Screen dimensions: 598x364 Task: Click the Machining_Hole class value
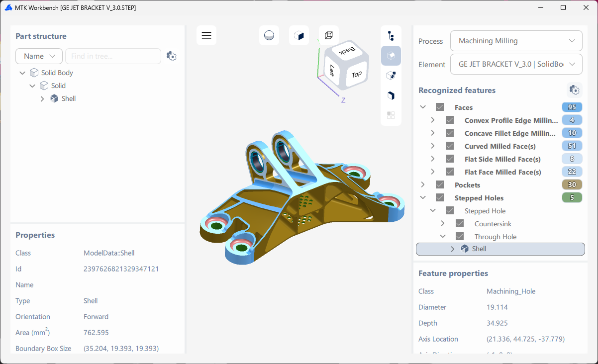click(x=511, y=291)
